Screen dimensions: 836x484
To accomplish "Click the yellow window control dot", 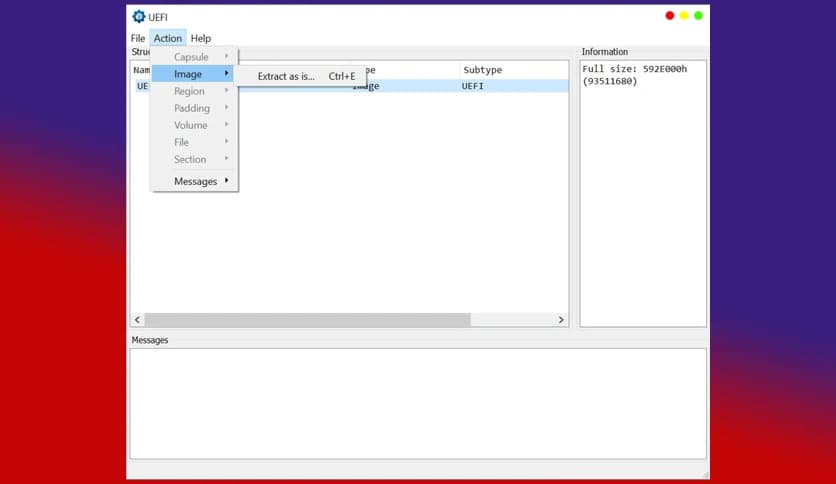I will (684, 15).
